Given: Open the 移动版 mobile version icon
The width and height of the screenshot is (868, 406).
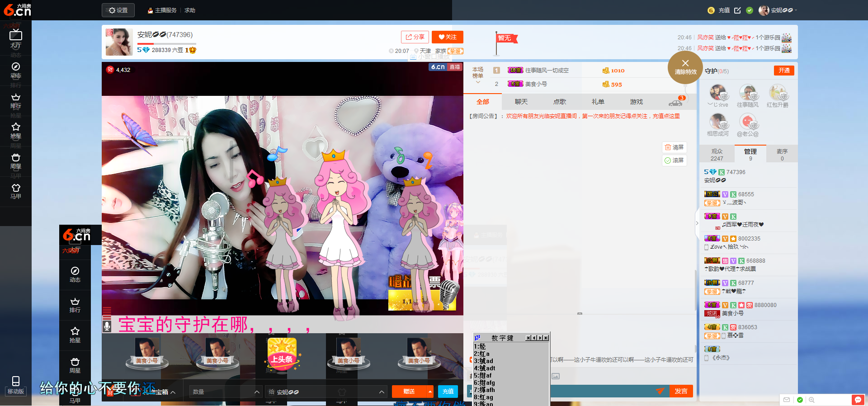Looking at the screenshot, I should pyautogui.click(x=16, y=386).
